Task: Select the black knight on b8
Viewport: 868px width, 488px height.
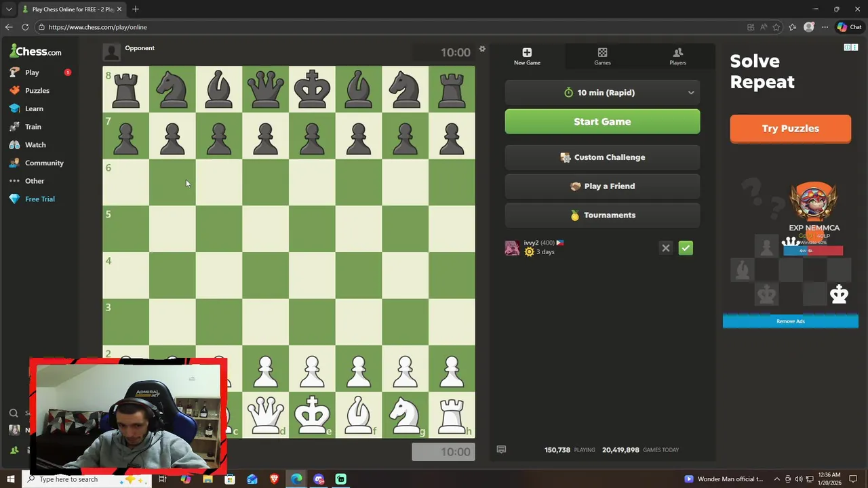Action: tap(172, 89)
